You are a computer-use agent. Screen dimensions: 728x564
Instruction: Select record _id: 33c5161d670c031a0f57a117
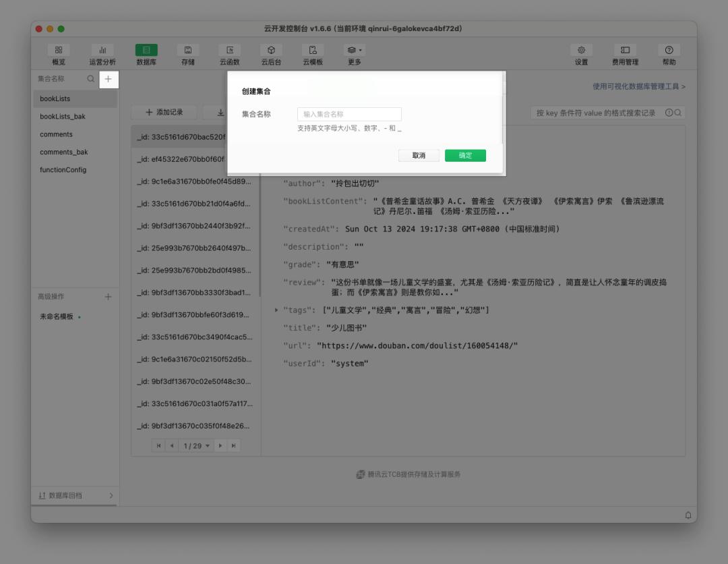195,403
